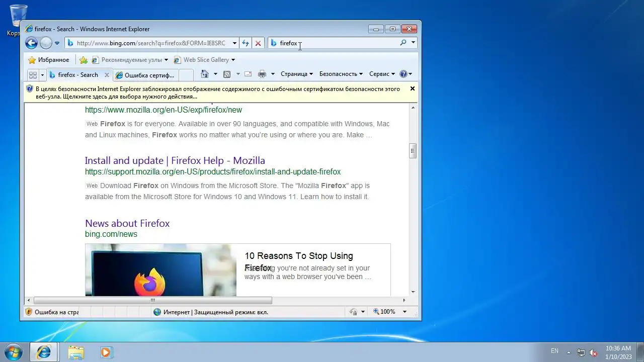This screenshot has height=362, width=644.
Task: Stop loading with the red X icon
Action: [258, 43]
